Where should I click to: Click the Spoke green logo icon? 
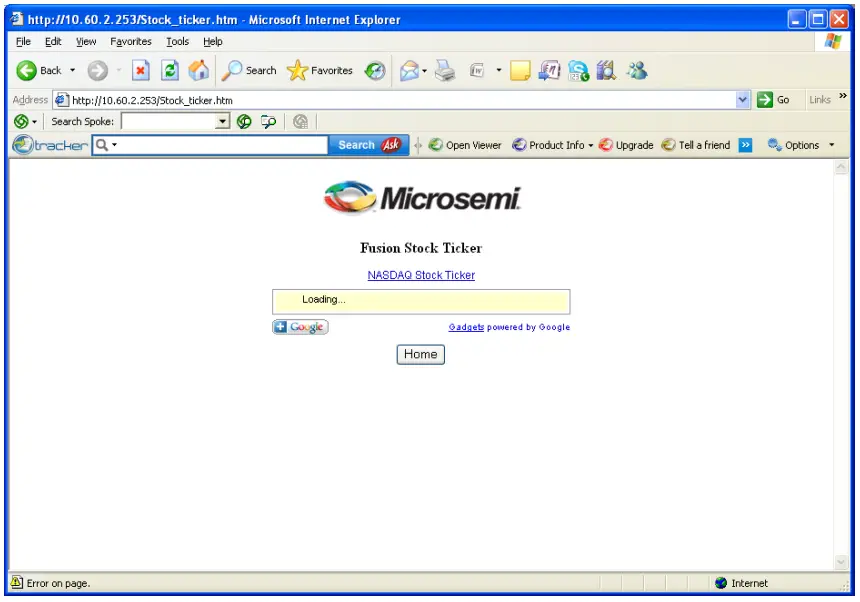click(21, 122)
